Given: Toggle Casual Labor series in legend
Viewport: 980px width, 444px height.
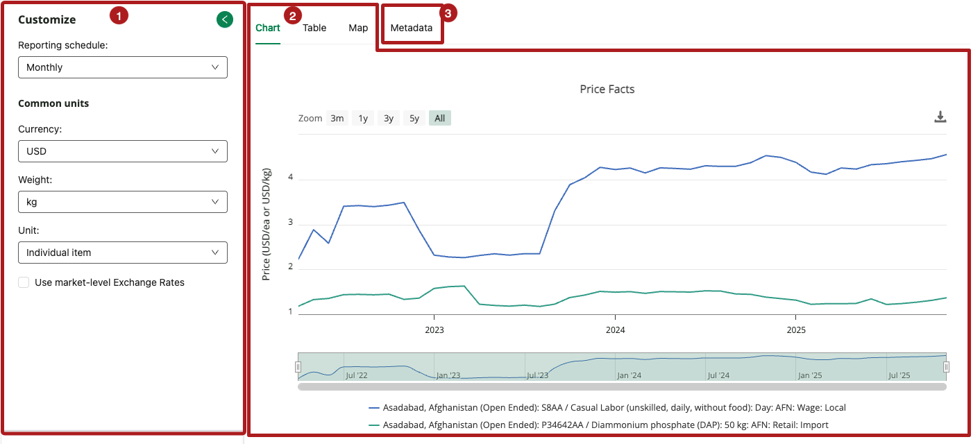Looking at the screenshot, I should [x=607, y=408].
